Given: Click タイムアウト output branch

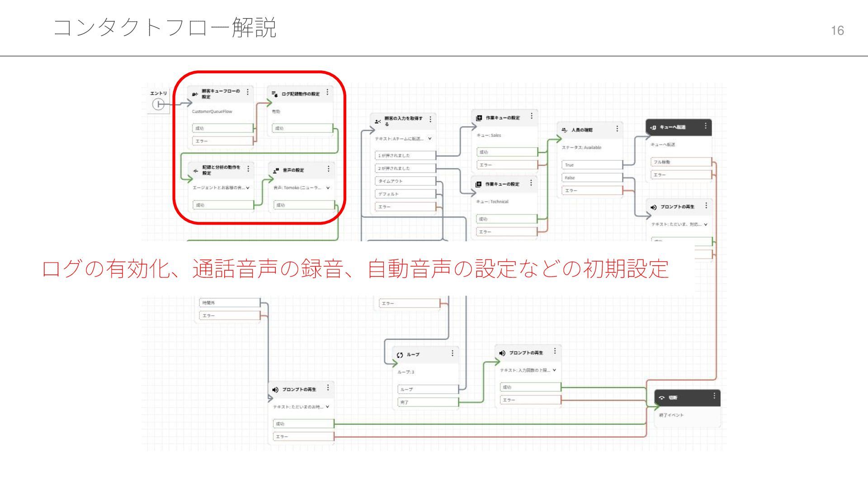Looking at the screenshot, I should coord(406,181).
